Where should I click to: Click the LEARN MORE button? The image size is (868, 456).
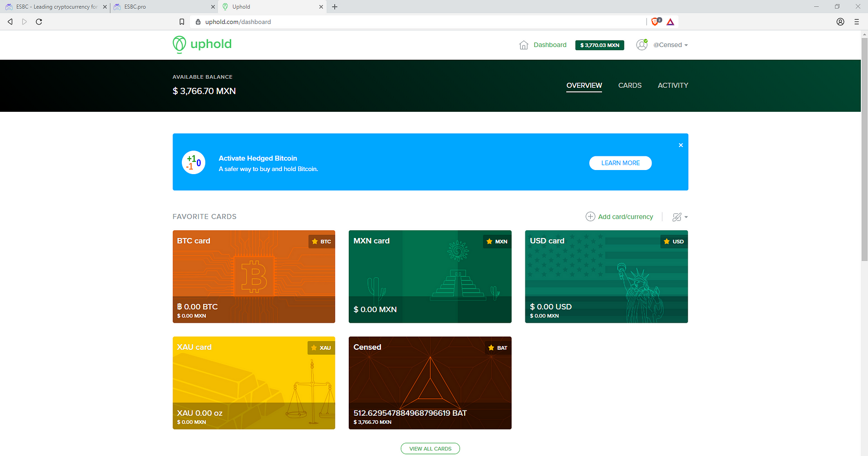point(620,163)
